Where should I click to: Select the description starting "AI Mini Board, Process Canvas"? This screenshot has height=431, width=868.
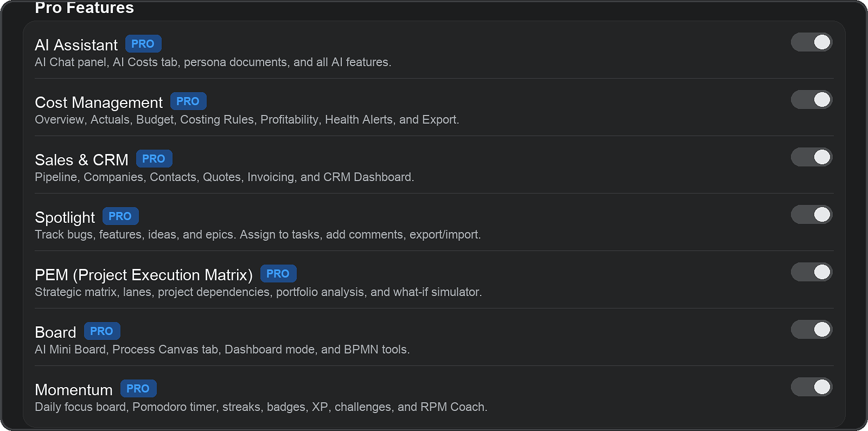[x=222, y=350]
